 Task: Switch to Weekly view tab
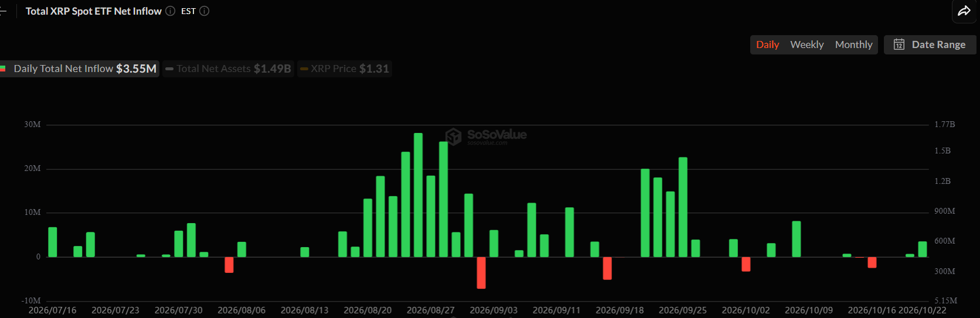click(807, 45)
